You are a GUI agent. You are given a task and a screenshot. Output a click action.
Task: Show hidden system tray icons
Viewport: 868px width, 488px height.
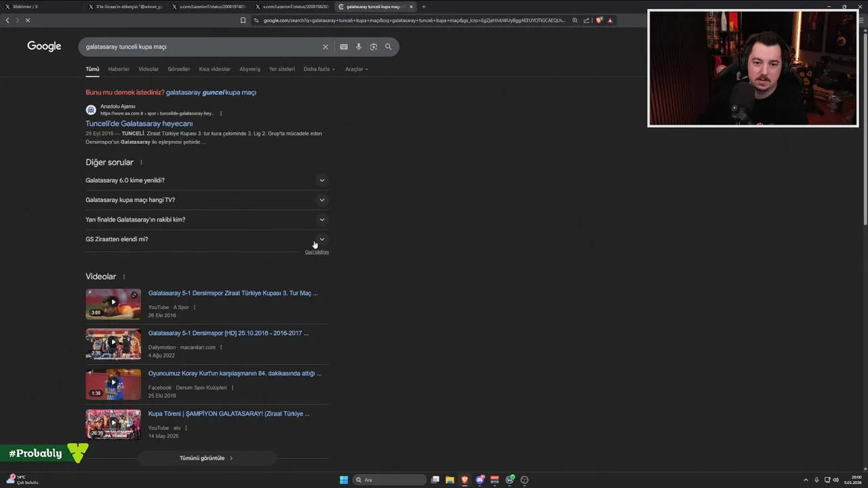pyautogui.click(x=806, y=480)
